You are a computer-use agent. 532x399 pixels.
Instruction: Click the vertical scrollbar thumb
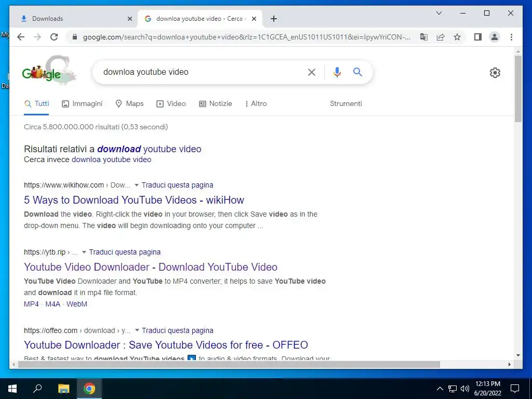tap(518, 88)
